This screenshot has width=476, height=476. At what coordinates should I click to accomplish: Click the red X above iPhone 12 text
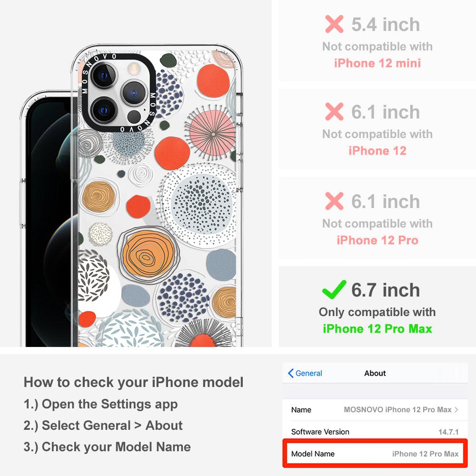pyautogui.click(x=334, y=111)
